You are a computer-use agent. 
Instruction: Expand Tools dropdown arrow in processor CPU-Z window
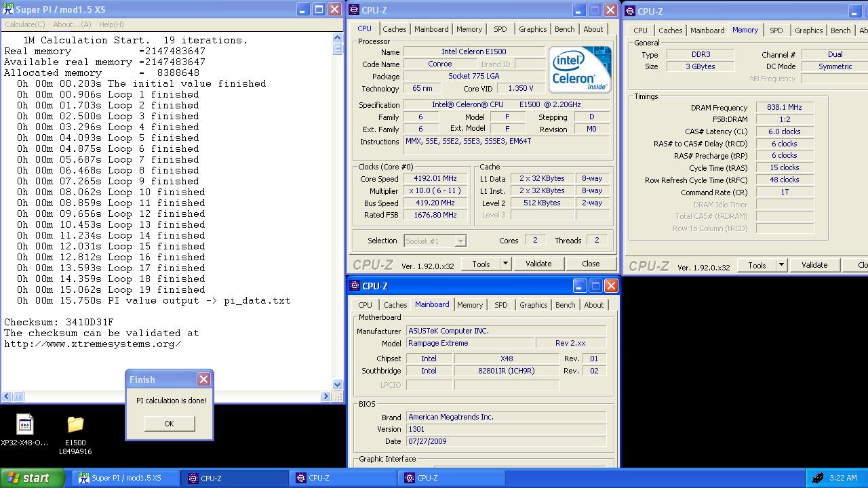tap(505, 264)
